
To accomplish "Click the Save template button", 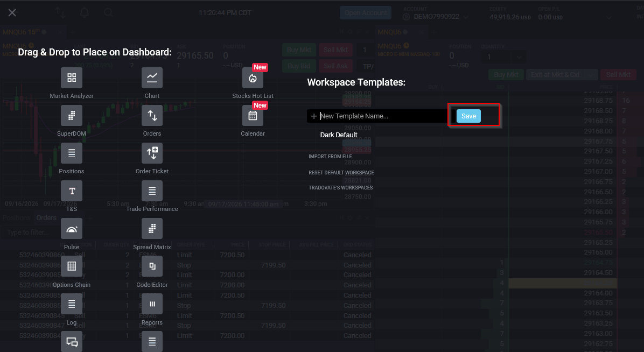I will coord(468,116).
